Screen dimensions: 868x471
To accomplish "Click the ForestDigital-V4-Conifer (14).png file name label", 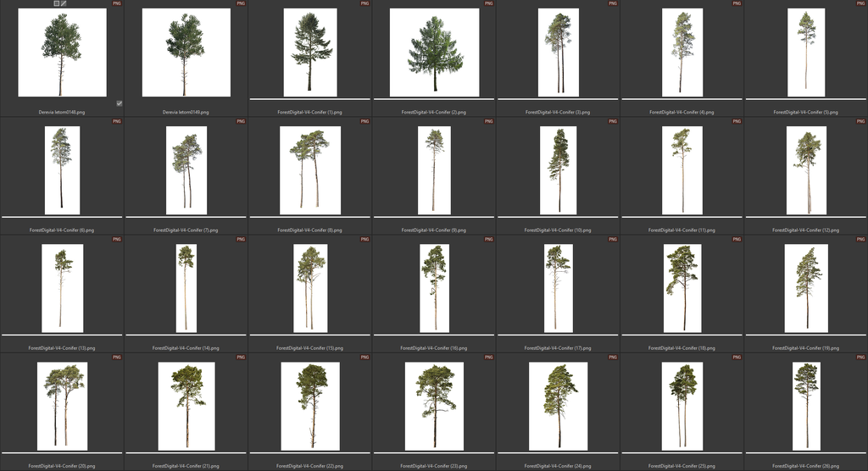I will pyautogui.click(x=186, y=347).
